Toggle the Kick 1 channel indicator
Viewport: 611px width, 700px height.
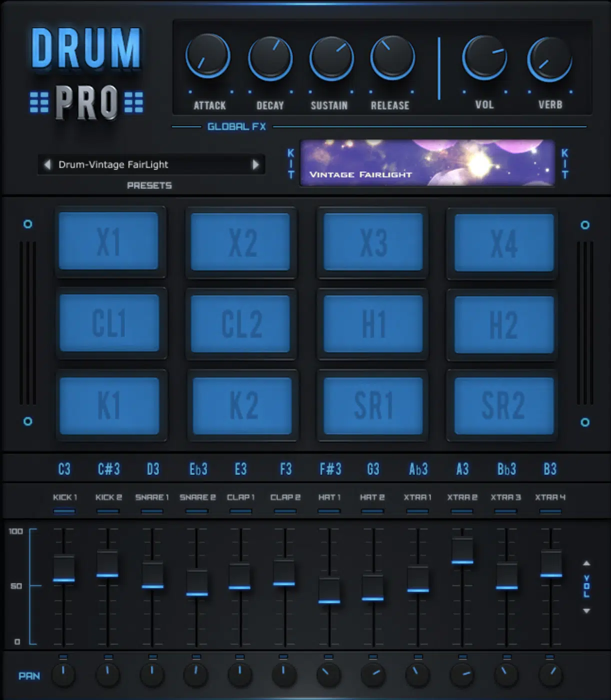pyautogui.click(x=64, y=511)
